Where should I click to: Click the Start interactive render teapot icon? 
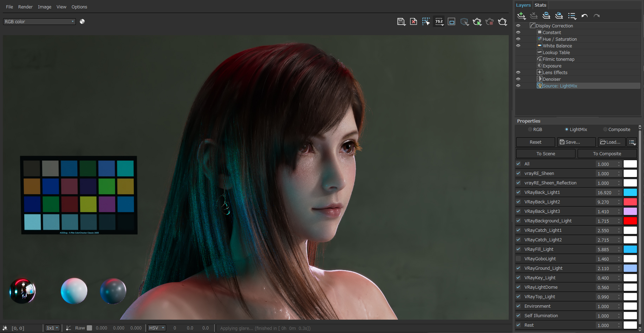tap(477, 22)
